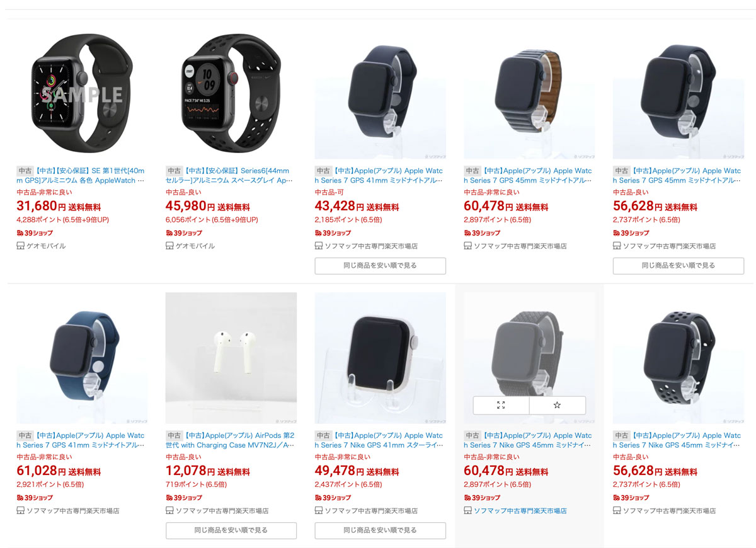Click the shop icon under the 49,478円 Starlight watch
756x548 pixels.
(319, 511)
